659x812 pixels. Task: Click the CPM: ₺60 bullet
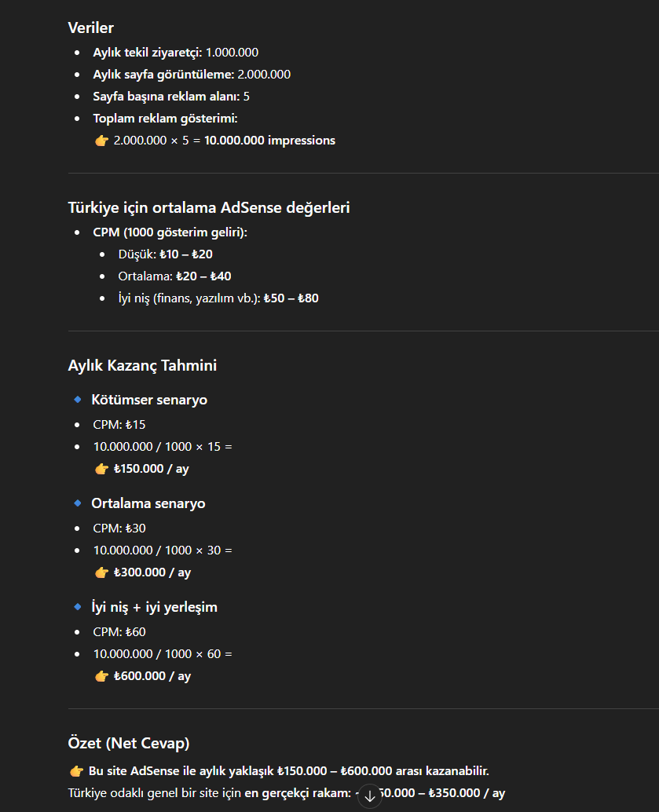click(x=119, y=632)
